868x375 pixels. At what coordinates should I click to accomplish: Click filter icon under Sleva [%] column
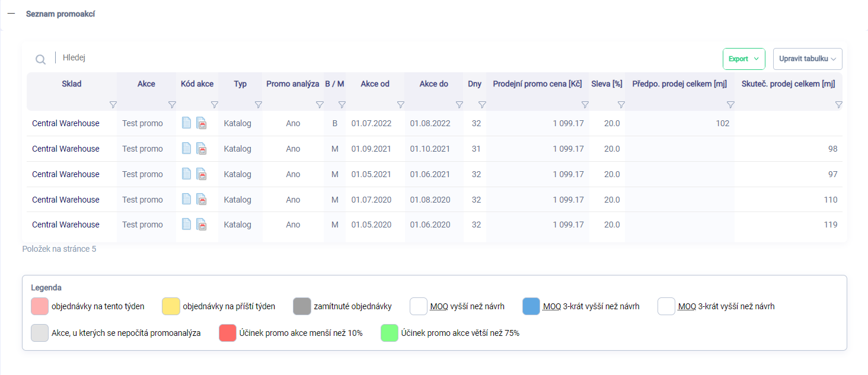point(621,105)
